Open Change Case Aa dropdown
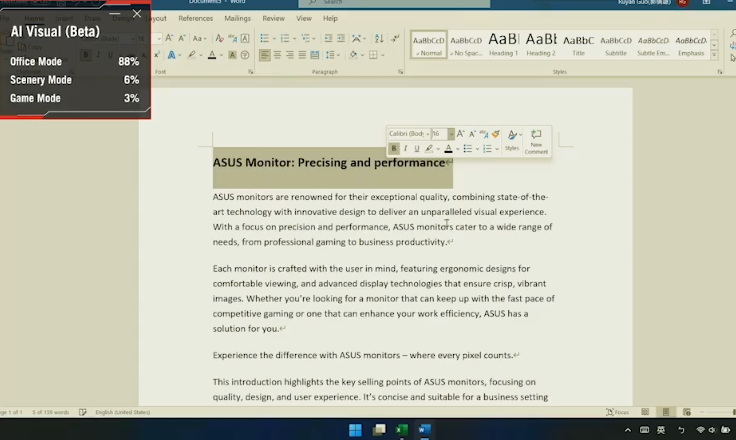Viewport: 736px width, 440px height. 199,39
